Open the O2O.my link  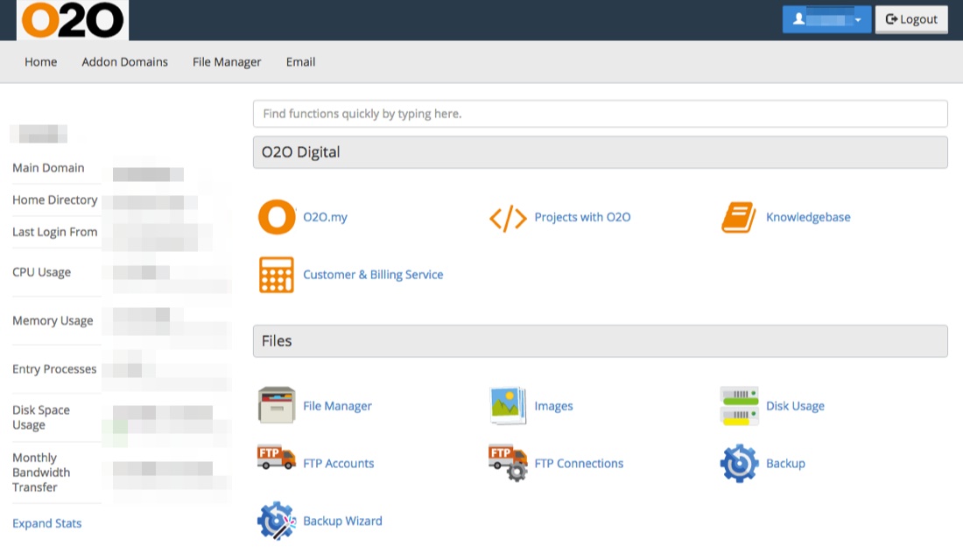coord(325,217)
